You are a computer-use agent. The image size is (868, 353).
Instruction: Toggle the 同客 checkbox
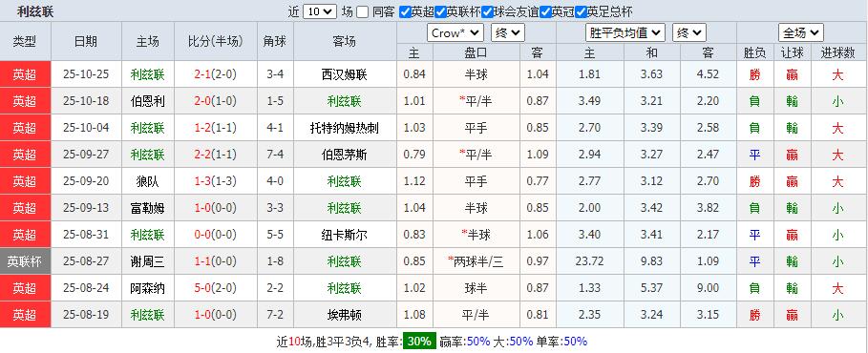click(362, 11)
